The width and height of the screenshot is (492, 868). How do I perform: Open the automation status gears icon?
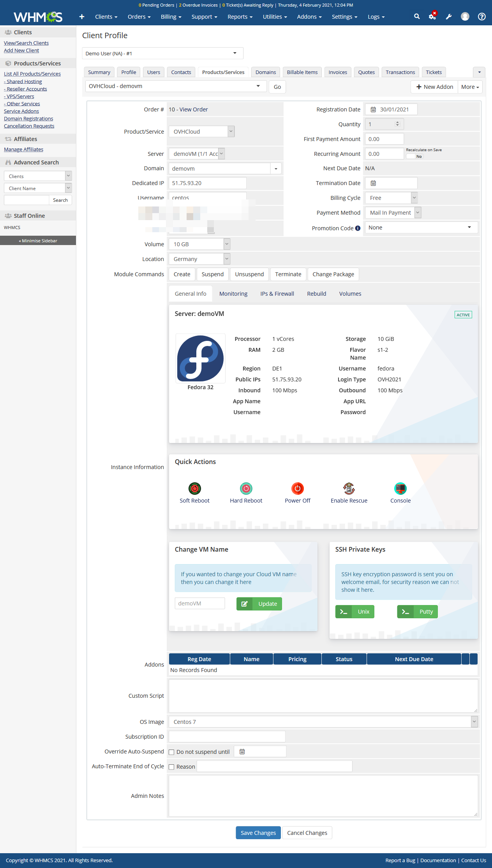[x=432, y=16]
